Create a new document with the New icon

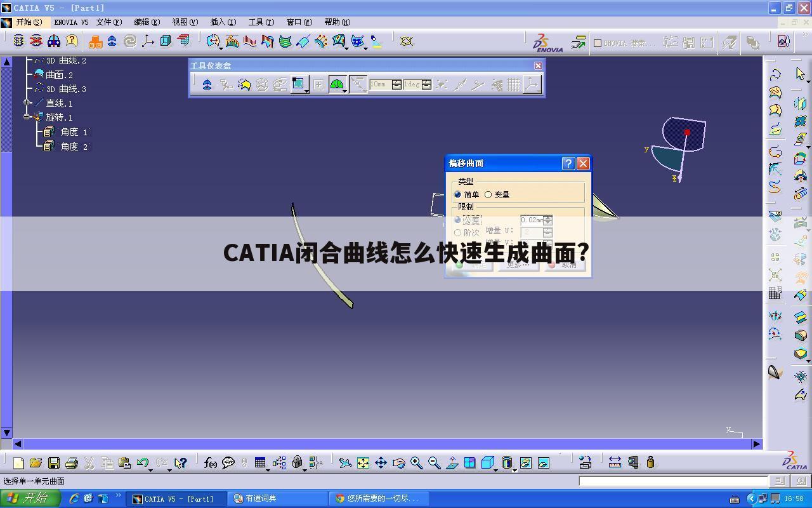pos(18,463)
